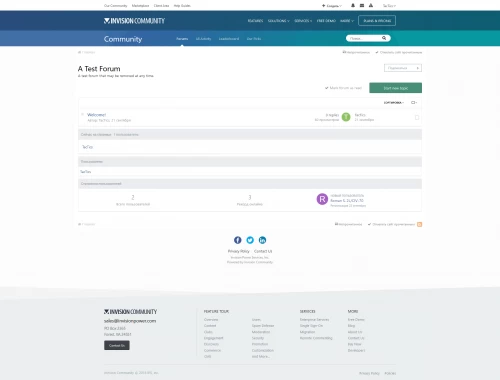The height and width of the screenshot is (380, 500).
Task: Tick the Welcome! topic checkbox
Action: (417, 117)
